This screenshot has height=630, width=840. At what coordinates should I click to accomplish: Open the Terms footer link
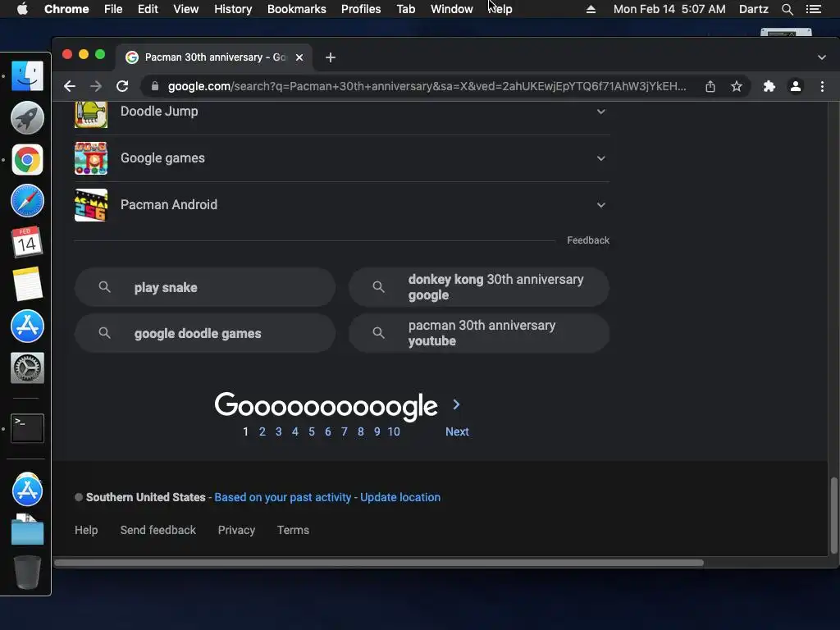(x=293, y=530)
